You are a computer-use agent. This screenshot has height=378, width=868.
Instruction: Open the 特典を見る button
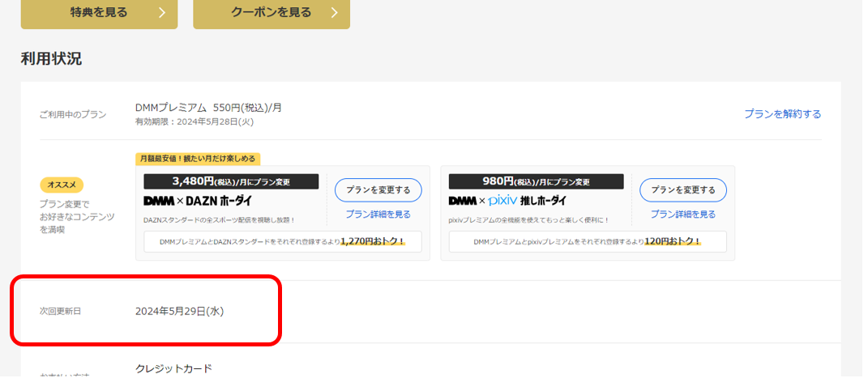click(x=99, y=12)
